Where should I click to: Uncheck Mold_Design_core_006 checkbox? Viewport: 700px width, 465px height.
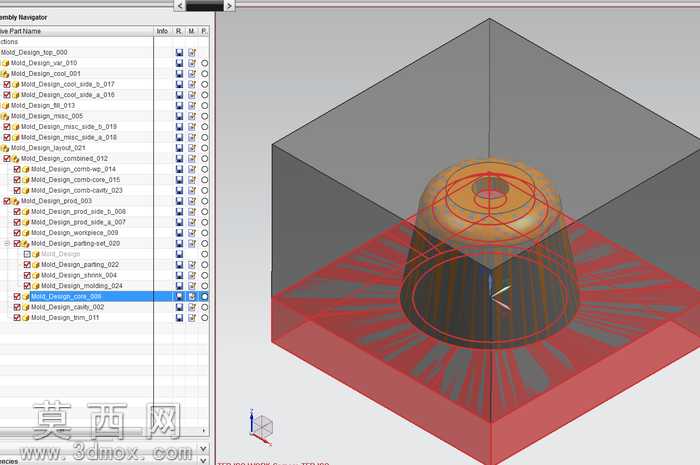(x=17, y=296)
